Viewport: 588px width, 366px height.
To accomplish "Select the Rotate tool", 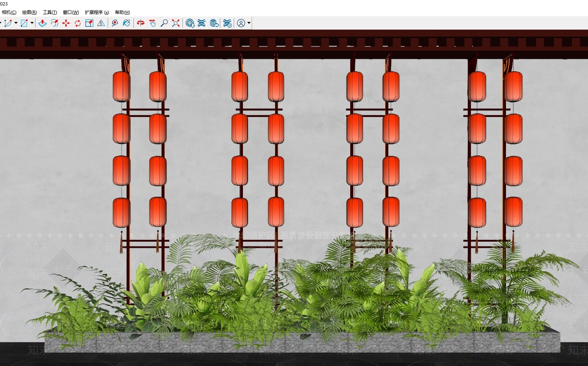I will tap(78, 23).
